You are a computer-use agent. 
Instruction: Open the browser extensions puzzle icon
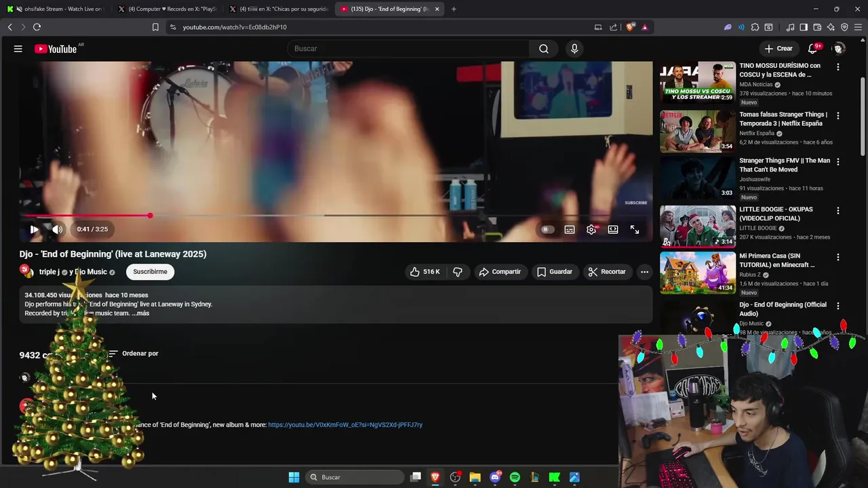(x=755, y=27)
